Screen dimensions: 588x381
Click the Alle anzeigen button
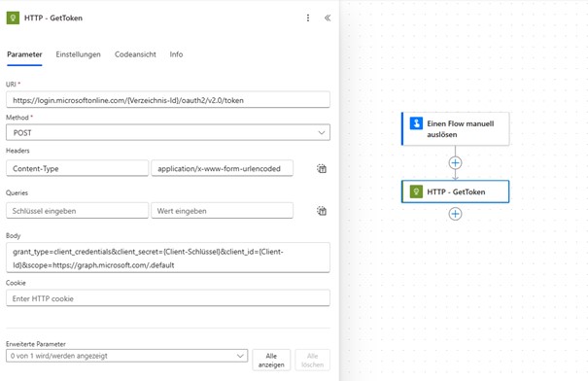click(271, 360)
